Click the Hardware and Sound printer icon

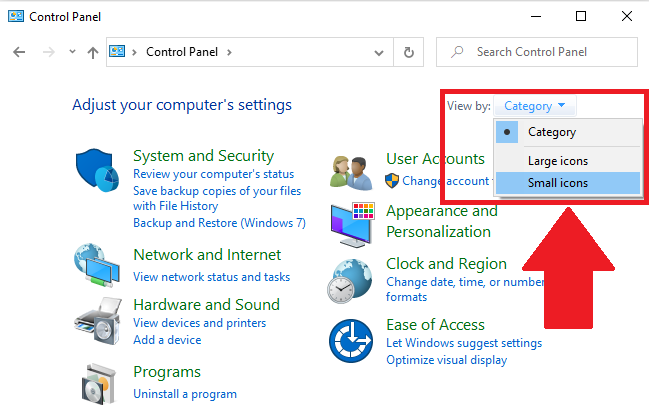point(97,320)
